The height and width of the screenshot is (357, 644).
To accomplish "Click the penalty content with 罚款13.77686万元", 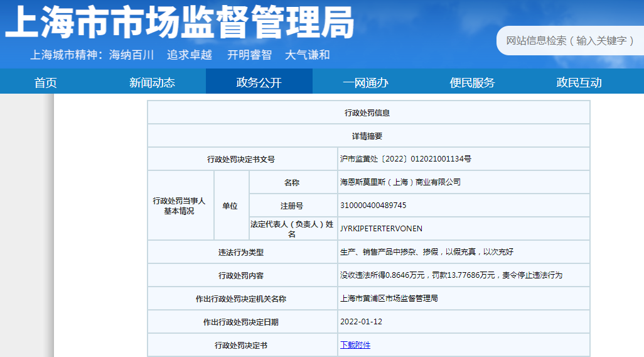I will 451,275.
